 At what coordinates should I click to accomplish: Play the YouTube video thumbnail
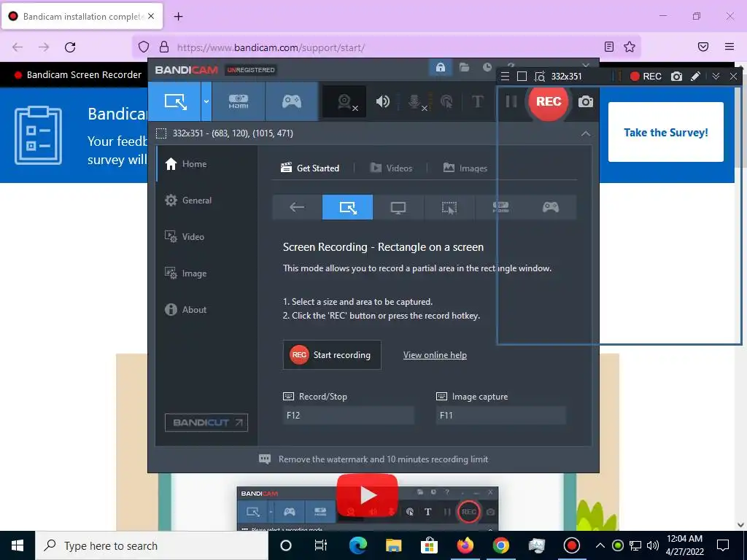367,495
